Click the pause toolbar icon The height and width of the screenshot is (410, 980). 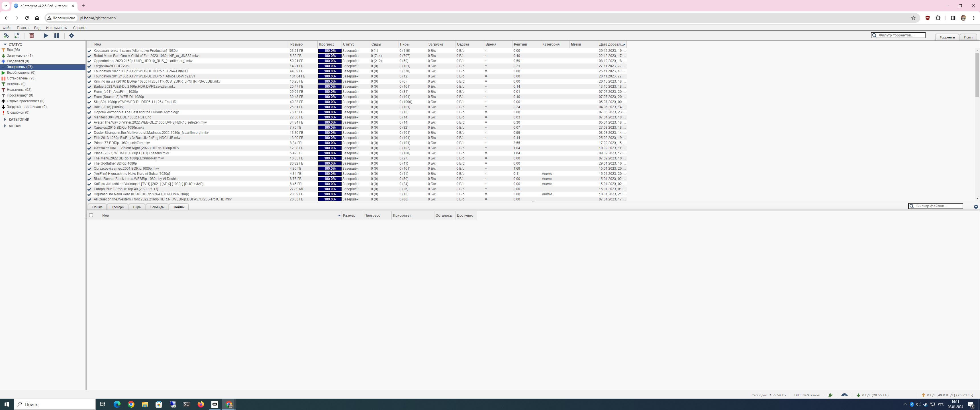57,36
